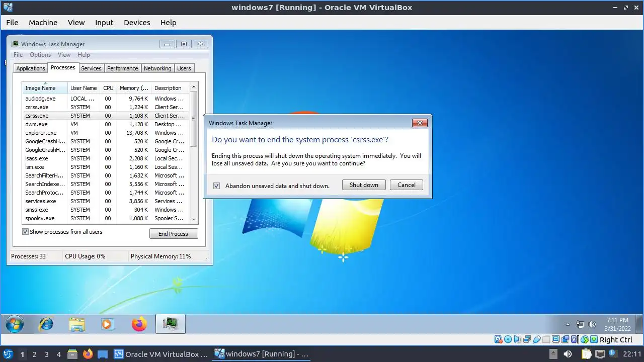Viewport: 644px width, 362px height.
Task: Click VirtualBox USB devices indicator
Action: (x=536, y=340)
